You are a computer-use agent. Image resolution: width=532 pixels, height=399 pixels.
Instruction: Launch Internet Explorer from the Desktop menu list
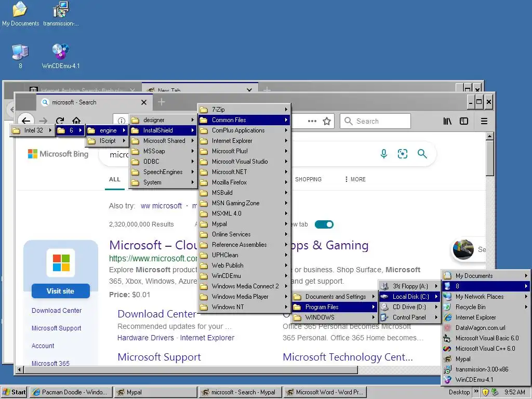pos(486,317)
